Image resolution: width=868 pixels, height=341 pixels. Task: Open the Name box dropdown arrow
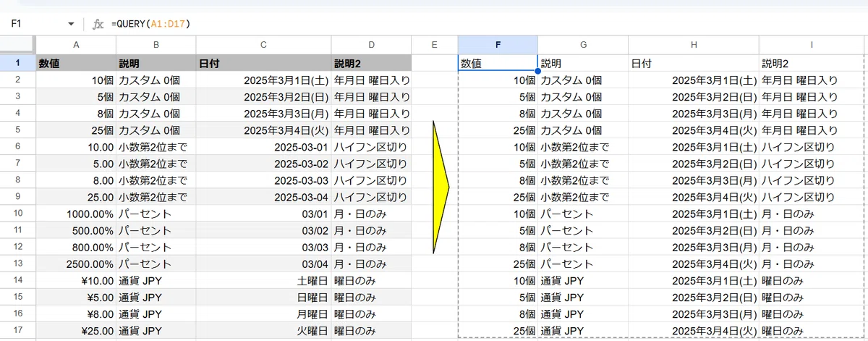pos(70,24)
